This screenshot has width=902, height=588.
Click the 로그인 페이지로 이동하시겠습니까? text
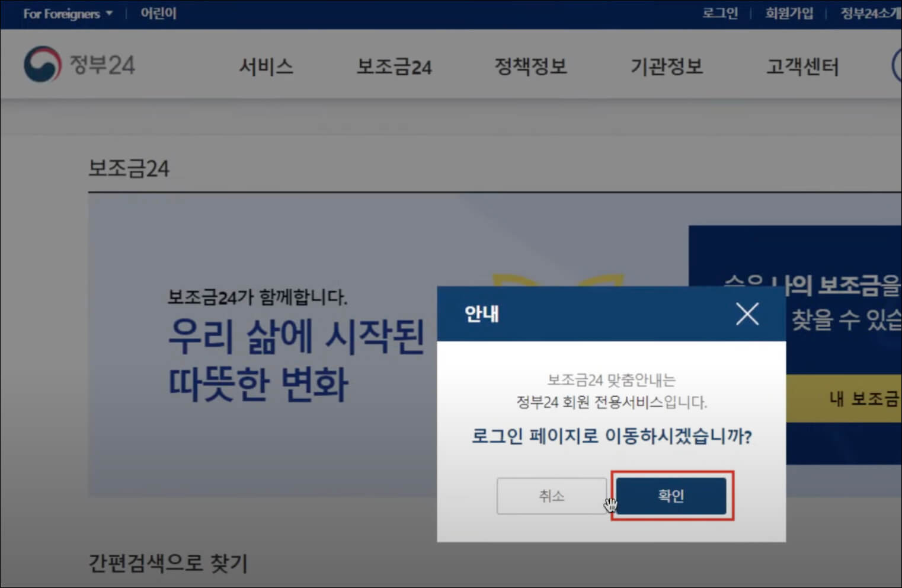tap(612, 436)
